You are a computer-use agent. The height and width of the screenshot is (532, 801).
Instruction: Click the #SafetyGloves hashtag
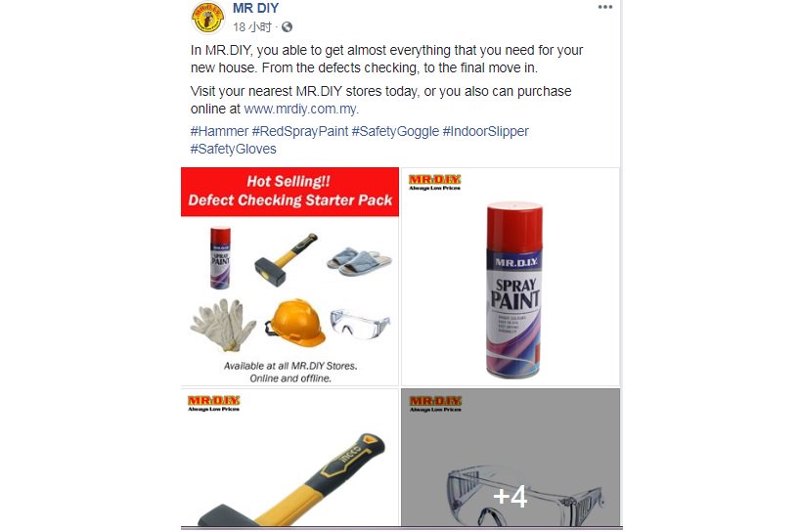[234, 149]
